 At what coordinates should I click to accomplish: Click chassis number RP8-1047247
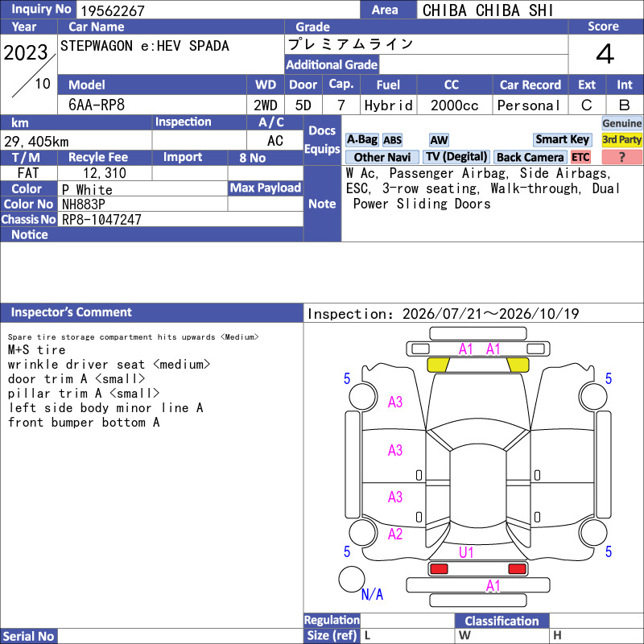pyautogui.click(x=101, y=220)
